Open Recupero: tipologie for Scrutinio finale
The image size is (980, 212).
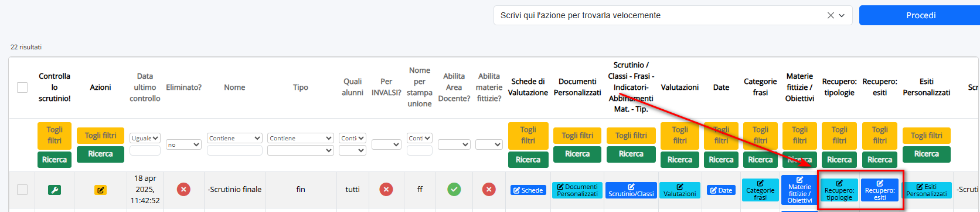(839, 190)
